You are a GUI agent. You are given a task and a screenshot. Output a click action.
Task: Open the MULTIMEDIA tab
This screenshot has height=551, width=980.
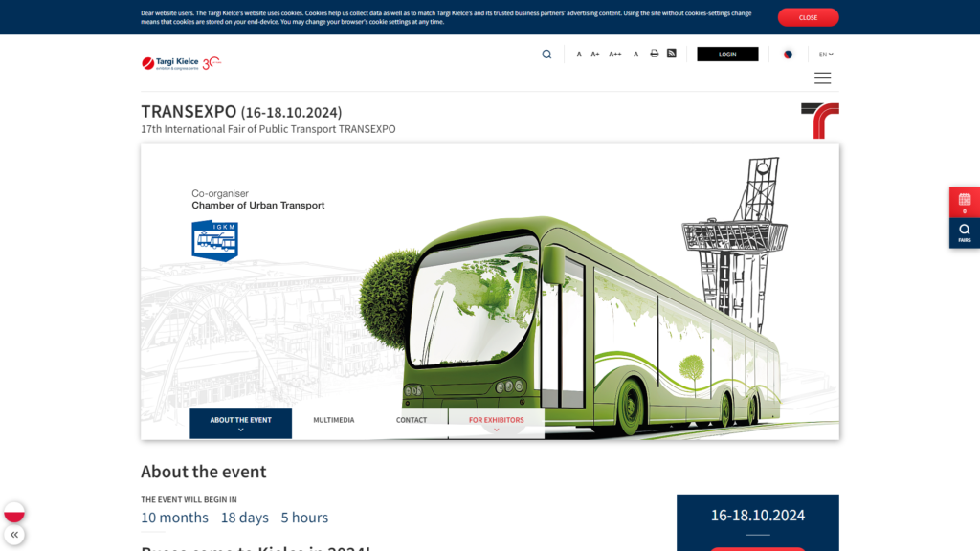[x=333, y=420]
